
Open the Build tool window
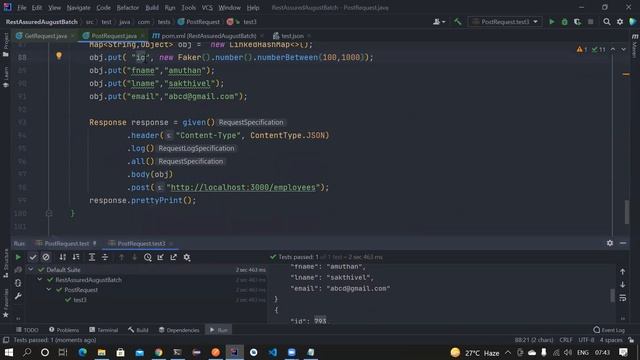coord(138,330)
